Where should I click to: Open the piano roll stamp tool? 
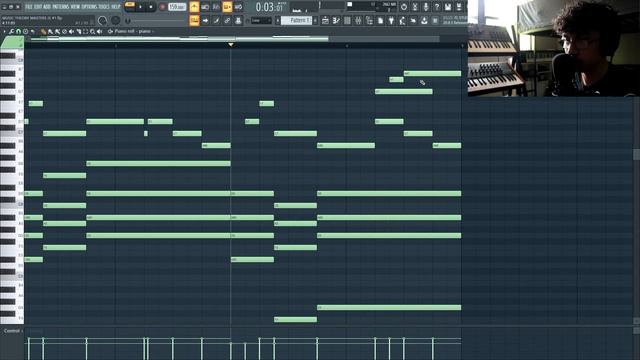point(33,31)
